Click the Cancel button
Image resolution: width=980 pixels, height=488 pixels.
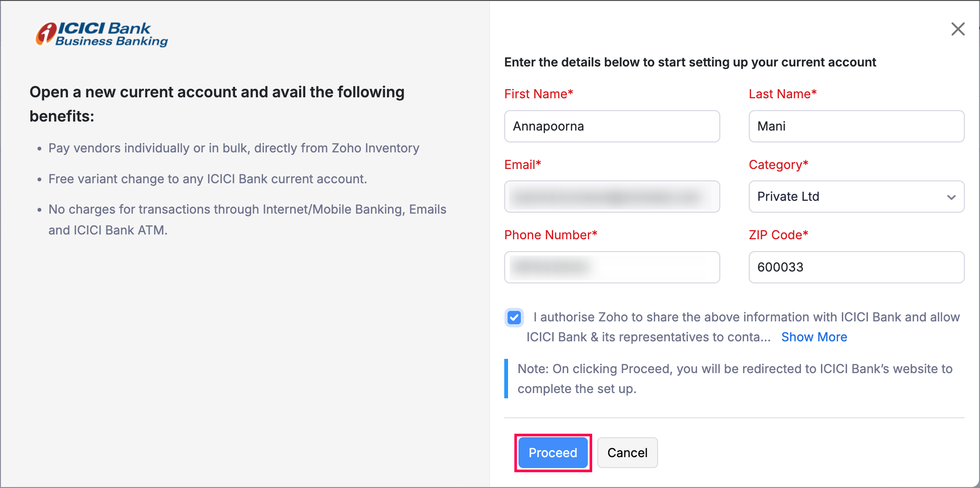(x=627, y=453)
